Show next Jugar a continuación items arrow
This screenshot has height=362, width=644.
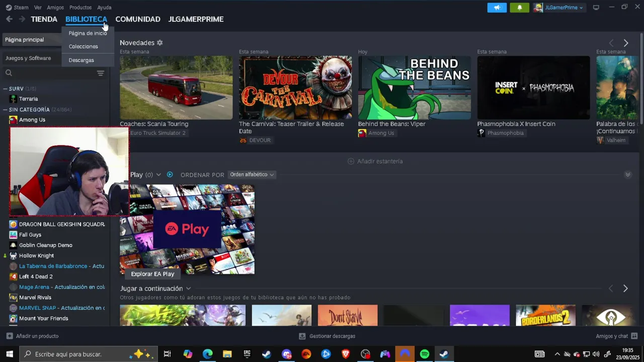click(625, 289)
